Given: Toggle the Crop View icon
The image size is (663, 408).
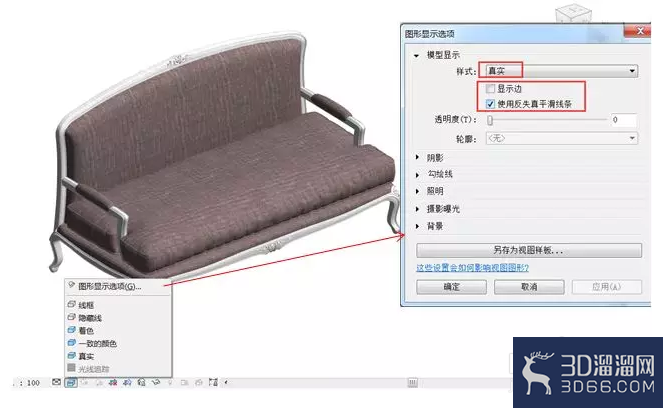Looking at the screenshot, I should coord(113,383).
